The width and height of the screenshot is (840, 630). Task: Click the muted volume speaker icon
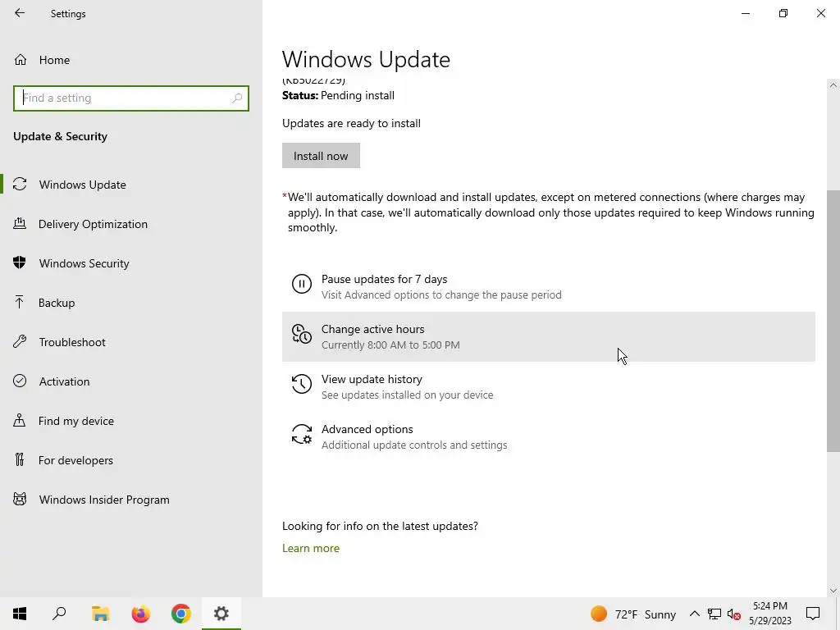734,614
